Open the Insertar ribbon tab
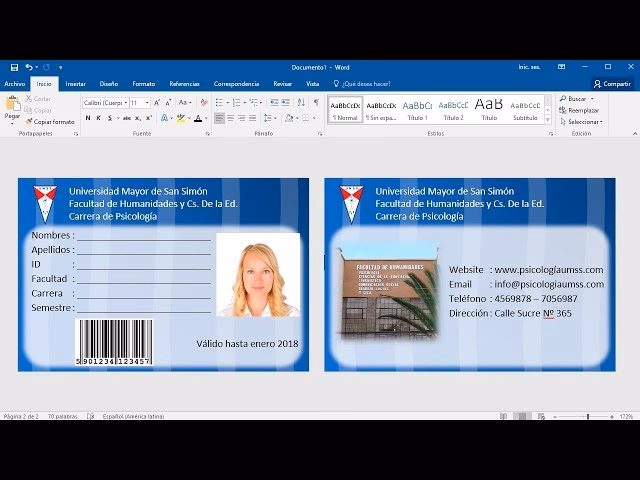This screenshot has width=640, height=480. pos(75,84)
